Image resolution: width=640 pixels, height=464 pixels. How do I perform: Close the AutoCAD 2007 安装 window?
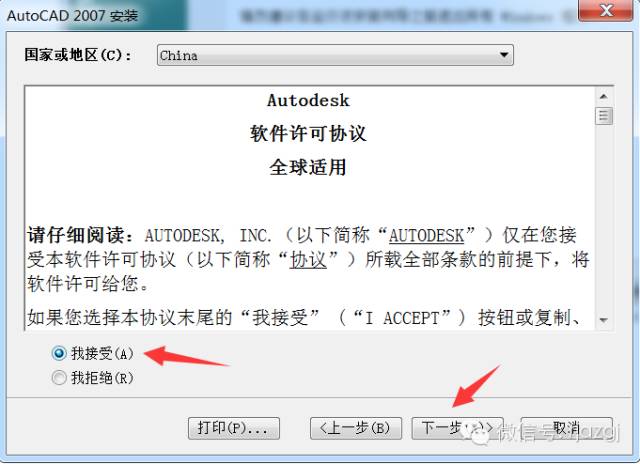606,10
